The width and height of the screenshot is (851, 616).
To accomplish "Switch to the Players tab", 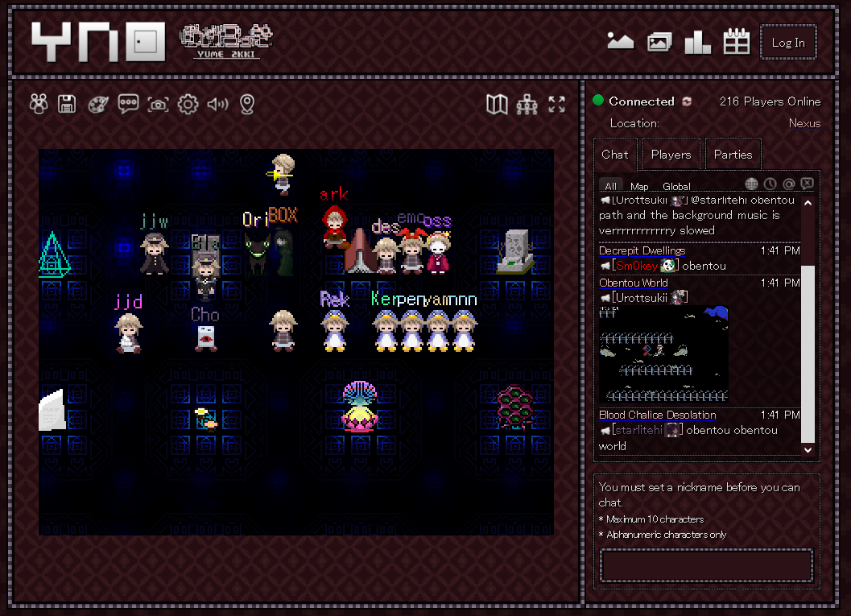I will pos(671,155).
